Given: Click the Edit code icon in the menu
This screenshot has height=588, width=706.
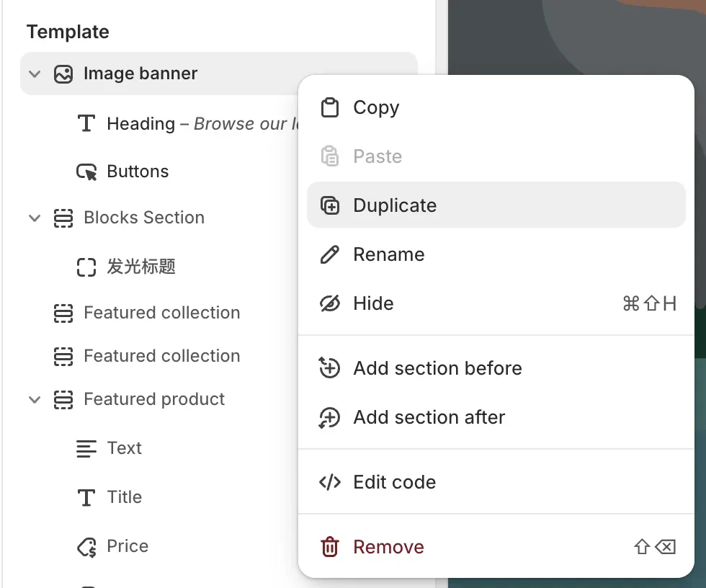Looking at the screenshot, I should [x=329, y=482].
